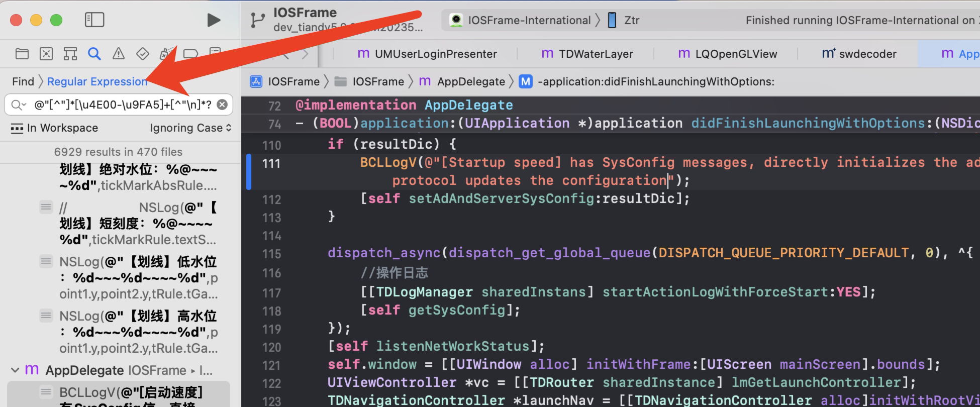Go forward in editor history
This screenshot has height=407, width=980.
pyautogui.click(x=305, y=54)
